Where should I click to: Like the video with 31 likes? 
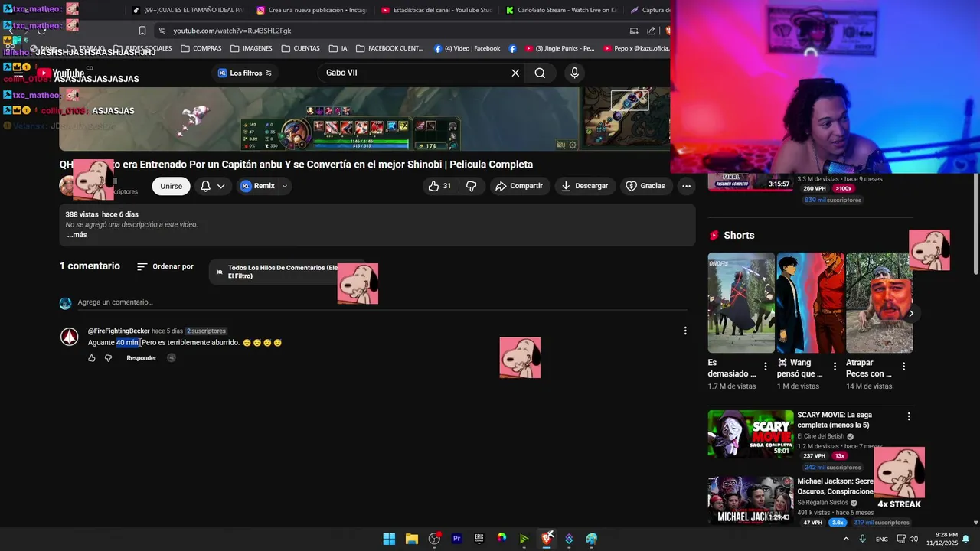440,186
